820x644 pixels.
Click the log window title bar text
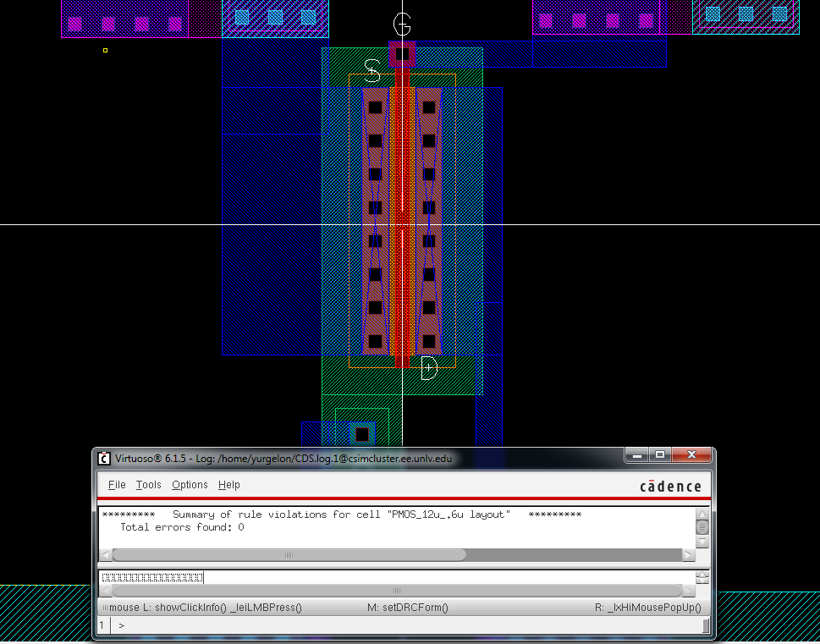point(283,459)
